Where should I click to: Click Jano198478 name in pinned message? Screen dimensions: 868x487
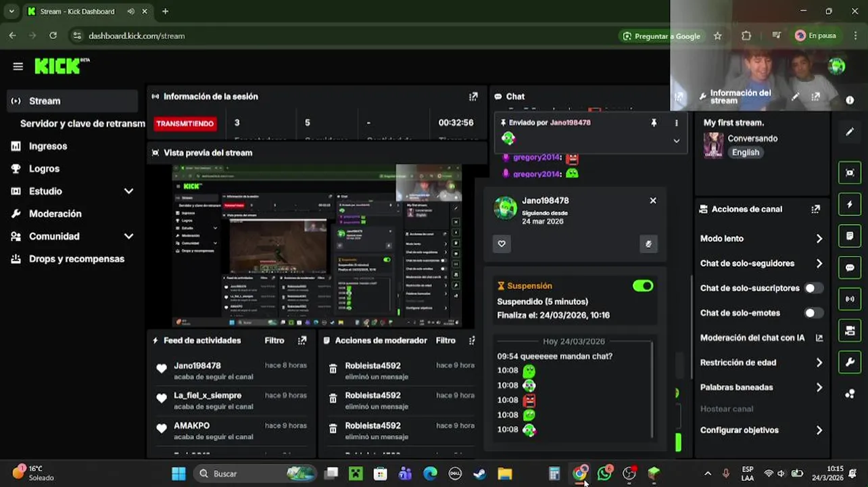click(570, 122)
